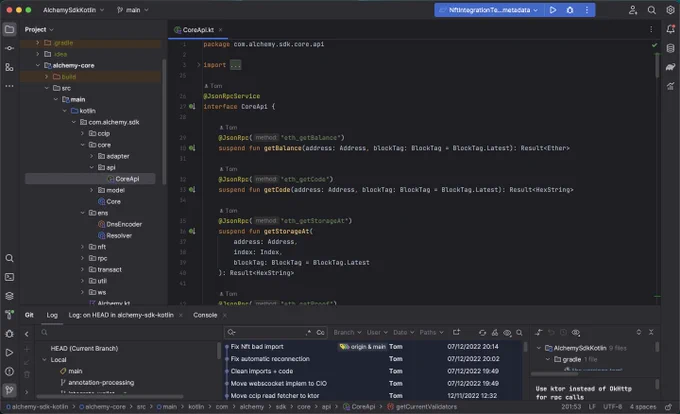Open the Terminal tool window
The image size is (680, 414).
pyautogui.click(x=9, y=277)
